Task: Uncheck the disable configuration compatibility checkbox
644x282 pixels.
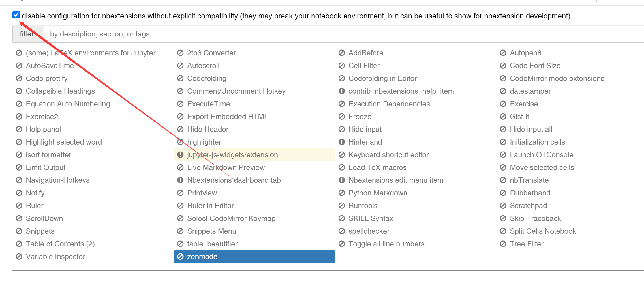Action: (16, 15)
